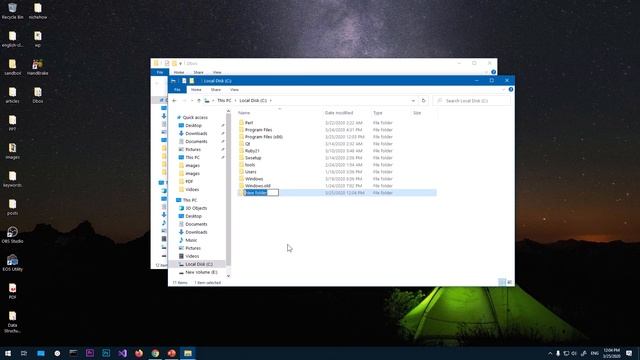Image resolution: width=640 pixels, height=360 pixels.
Task: Select the tools folder
Action: 250,165
